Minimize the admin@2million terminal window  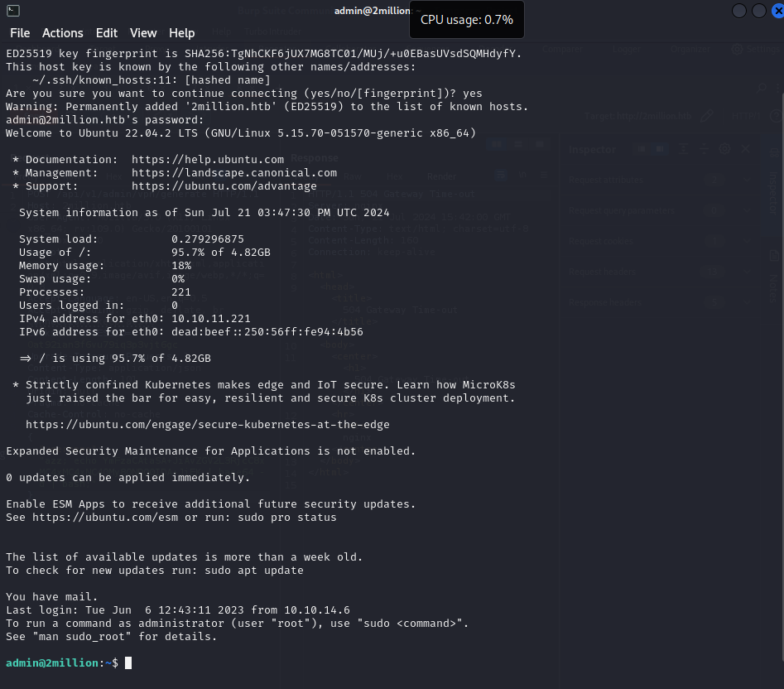pos(739,11)
